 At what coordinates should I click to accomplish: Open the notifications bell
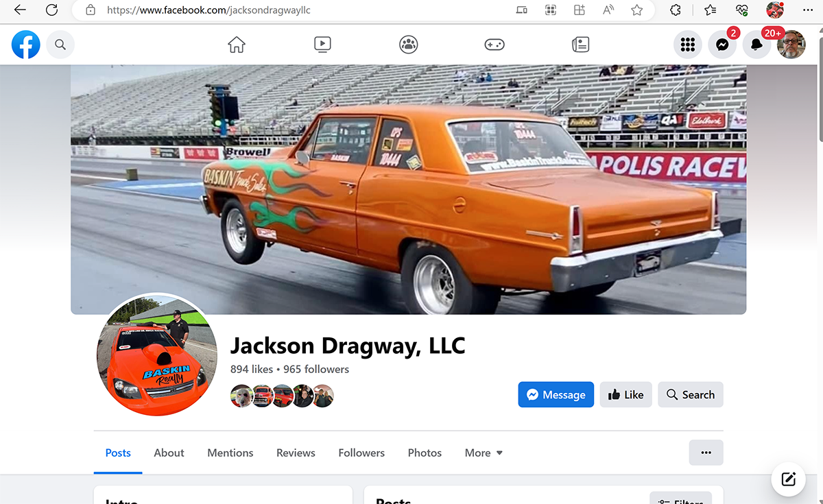[x=756, y=45]
